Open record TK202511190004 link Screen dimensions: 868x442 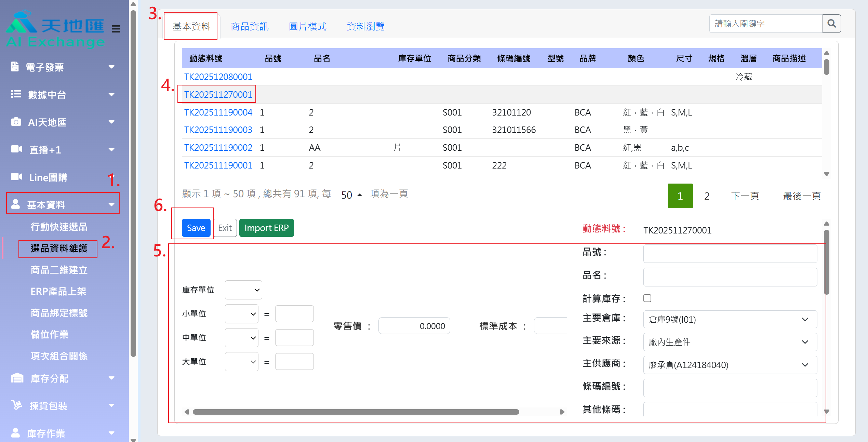(x=218, y=112)
